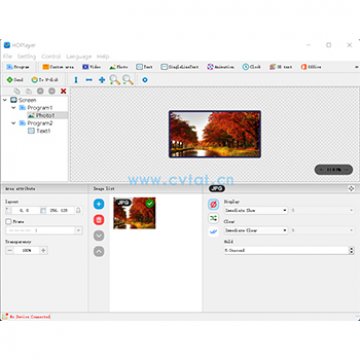The width and height of the screenshot is (360, 360).
Task: Open the toolbar overflow arrow at the right end
Action: click(x=357, y=67)
